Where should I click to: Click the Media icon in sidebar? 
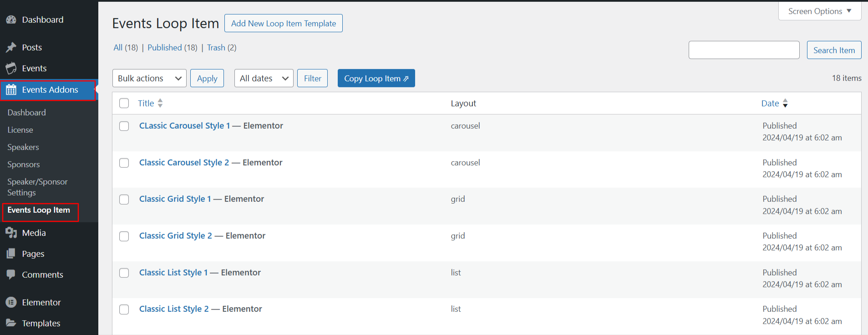tap(11, 233)
